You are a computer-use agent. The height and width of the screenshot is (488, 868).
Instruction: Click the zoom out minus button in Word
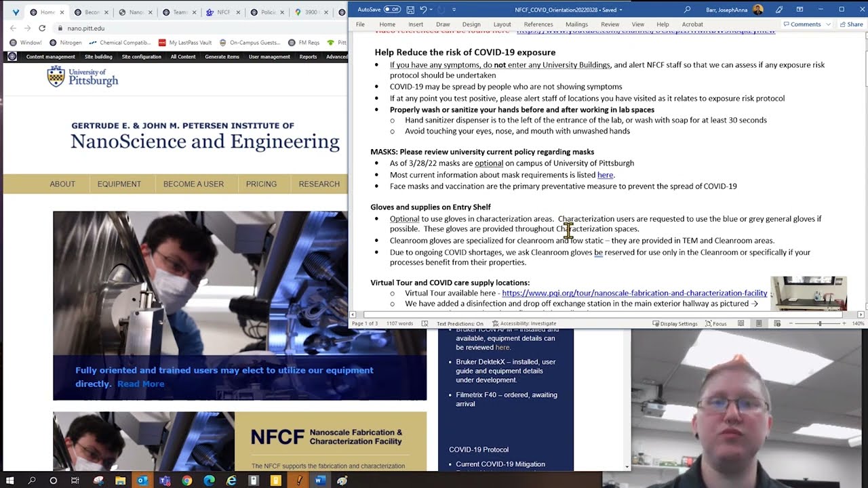[x=791, y=323]
